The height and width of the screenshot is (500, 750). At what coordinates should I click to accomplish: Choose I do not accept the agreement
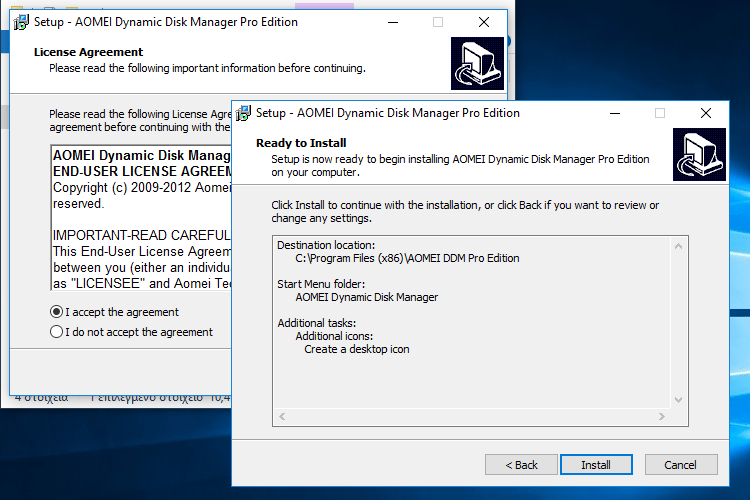click(x=132, y=332)
